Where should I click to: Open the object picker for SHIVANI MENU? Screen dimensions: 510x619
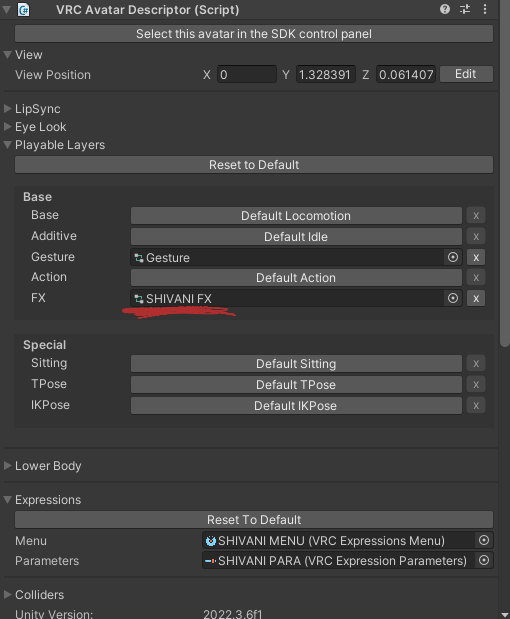(x=484, y=540)
